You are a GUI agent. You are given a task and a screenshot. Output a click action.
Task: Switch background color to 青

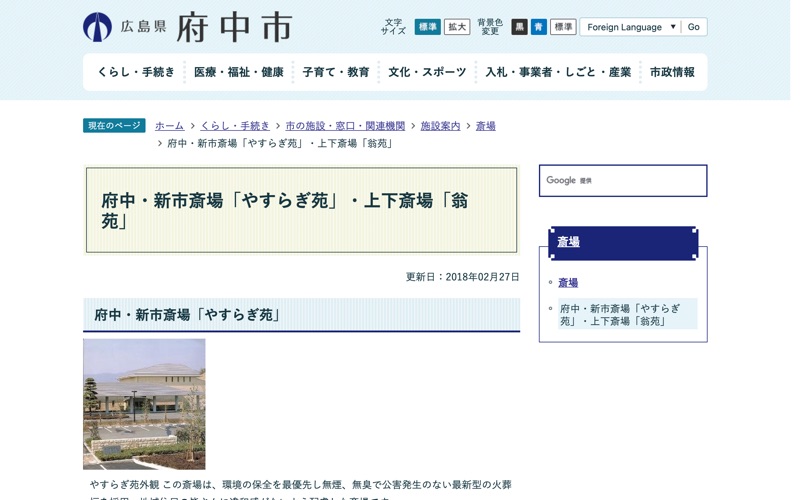539,27
